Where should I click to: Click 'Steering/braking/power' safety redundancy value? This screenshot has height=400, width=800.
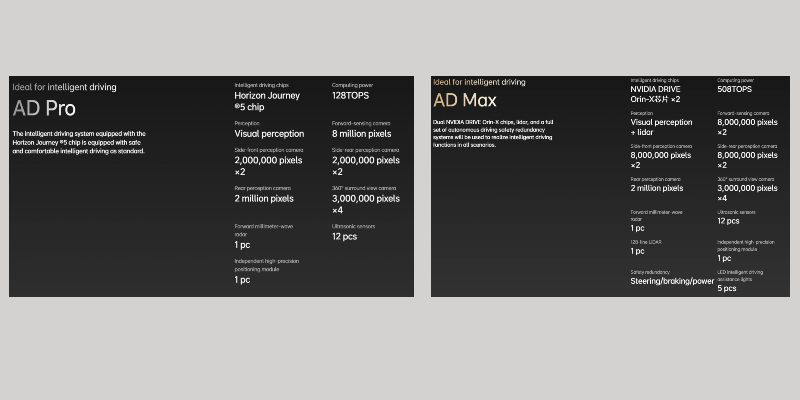pos(672,281)
